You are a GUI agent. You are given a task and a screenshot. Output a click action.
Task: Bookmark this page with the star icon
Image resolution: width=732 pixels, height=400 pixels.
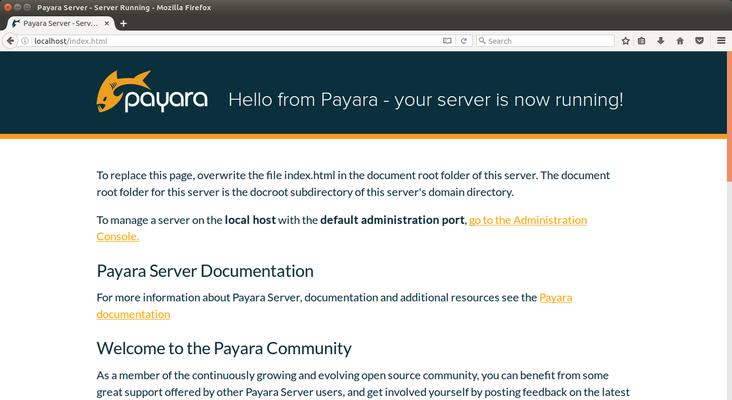tap(626, 41)
